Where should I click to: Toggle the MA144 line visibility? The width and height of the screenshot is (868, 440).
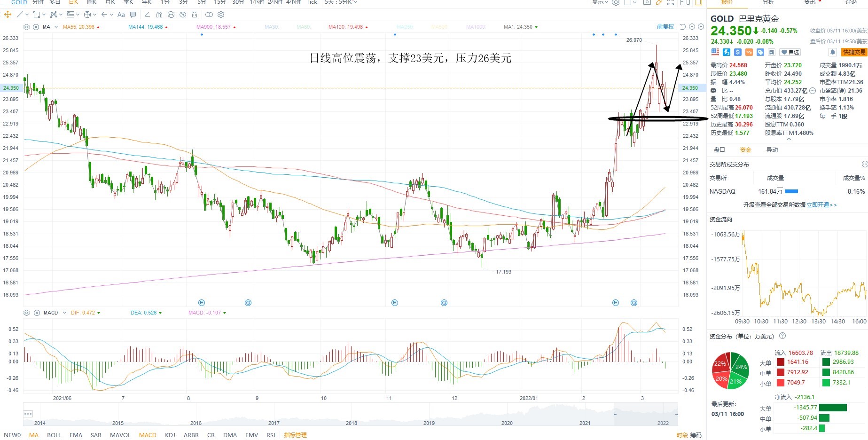(x=148, y=27)
